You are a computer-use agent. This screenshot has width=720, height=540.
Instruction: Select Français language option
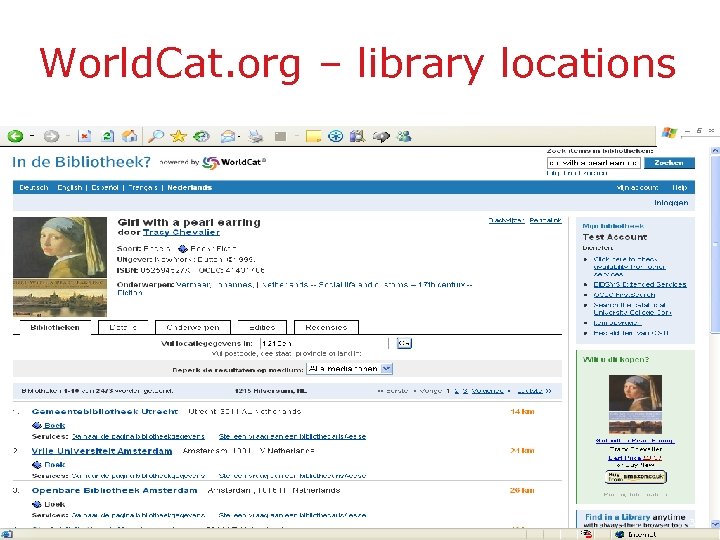(x=143, y=187)
